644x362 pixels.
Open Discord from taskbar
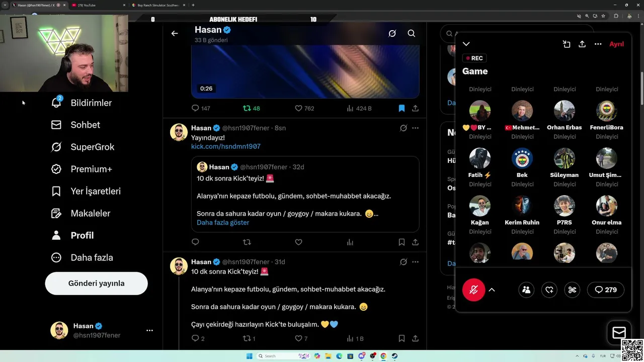coord(361,356)
